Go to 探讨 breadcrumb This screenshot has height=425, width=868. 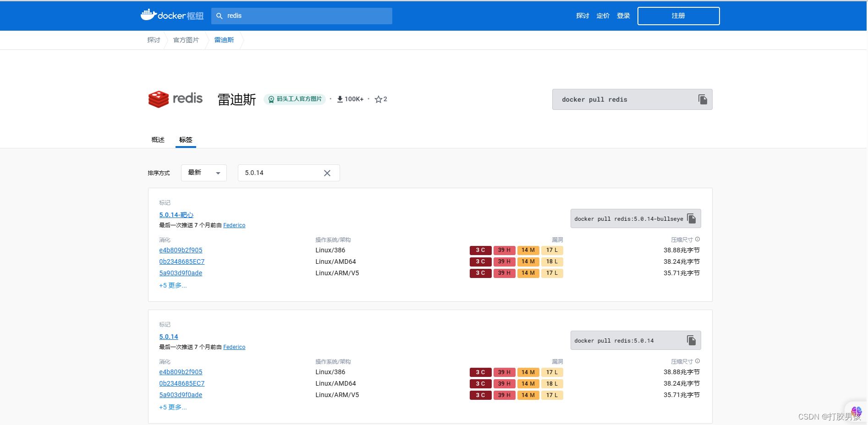click(154, 40)
